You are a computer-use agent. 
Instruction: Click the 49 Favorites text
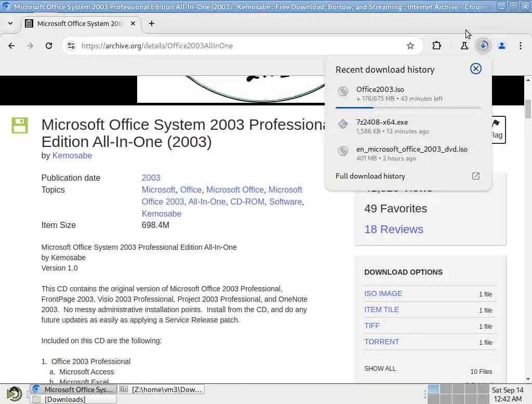click(x=395, y=208)
